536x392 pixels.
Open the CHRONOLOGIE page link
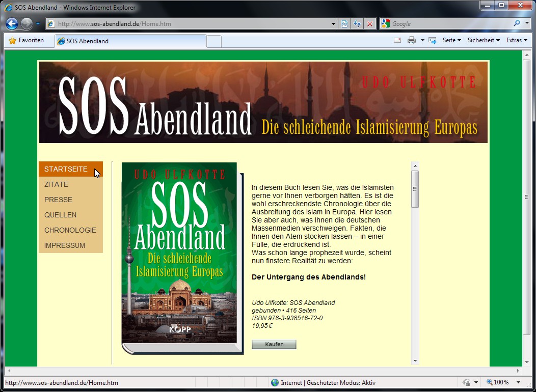[71, 230]
